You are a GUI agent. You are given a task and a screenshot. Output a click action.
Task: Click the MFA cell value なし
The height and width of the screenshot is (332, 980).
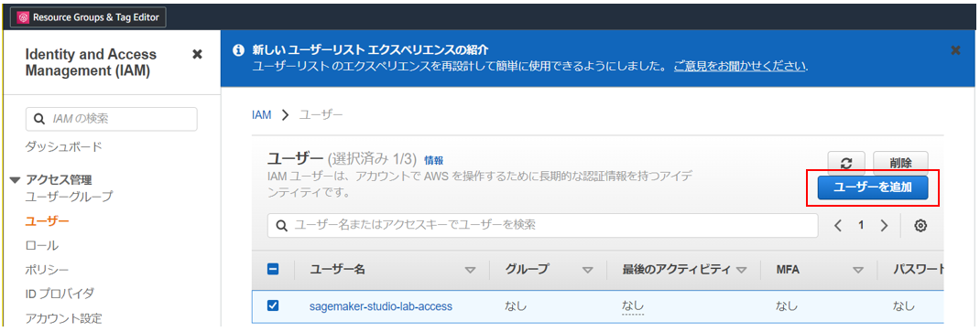click(x=787, y=306)
